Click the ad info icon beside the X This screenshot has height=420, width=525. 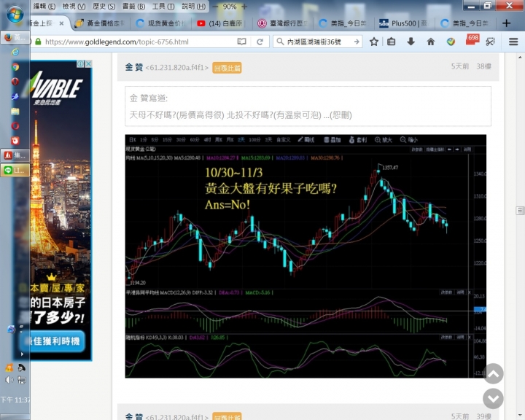point(81,63)
